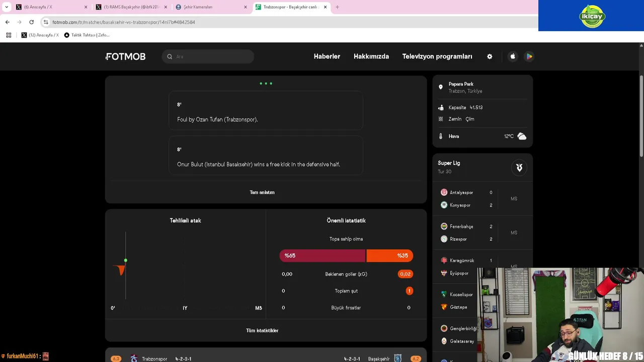The width and height of the screenshot is (644, 362).
Task: Click the Google Play store icon
Action: 529,56
